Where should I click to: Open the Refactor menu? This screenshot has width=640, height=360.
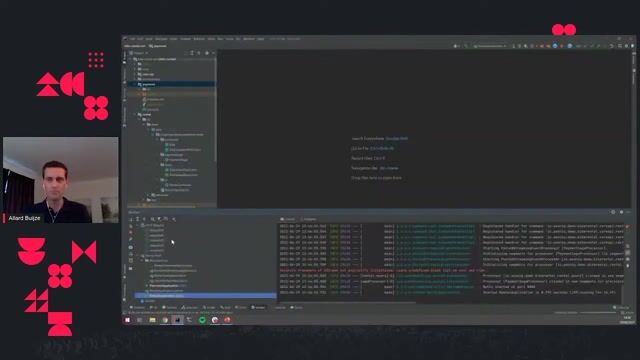click(x=199, y=39)
